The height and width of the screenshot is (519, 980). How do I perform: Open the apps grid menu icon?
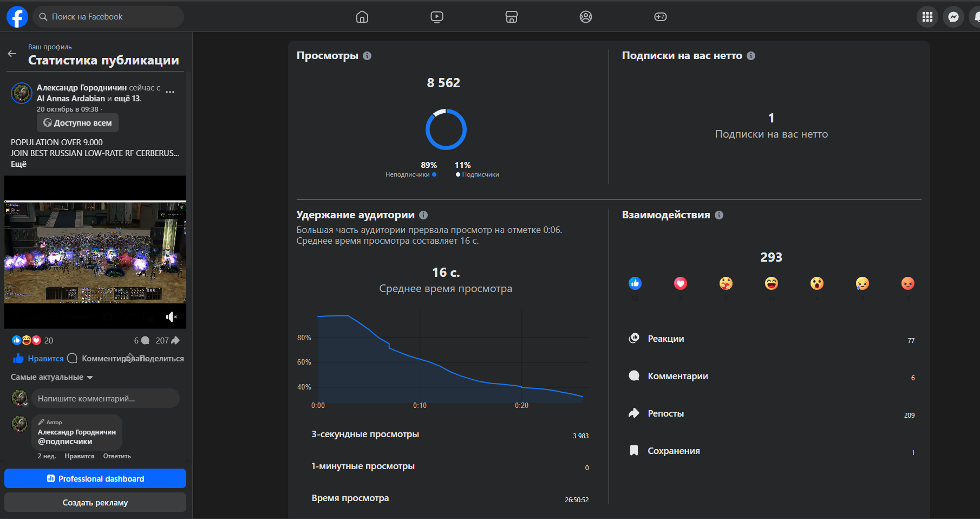pos(927,17)
